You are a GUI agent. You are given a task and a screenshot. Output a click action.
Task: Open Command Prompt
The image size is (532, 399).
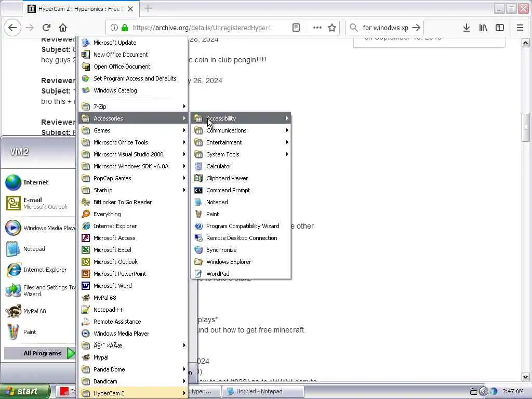click(x=241, y=190)
